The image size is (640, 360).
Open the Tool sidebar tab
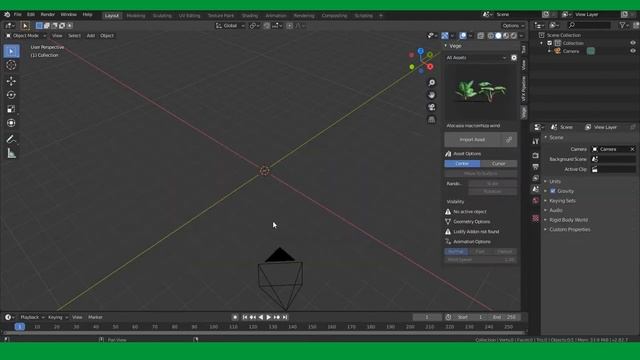pyautogui.click(x=524, y=49)
